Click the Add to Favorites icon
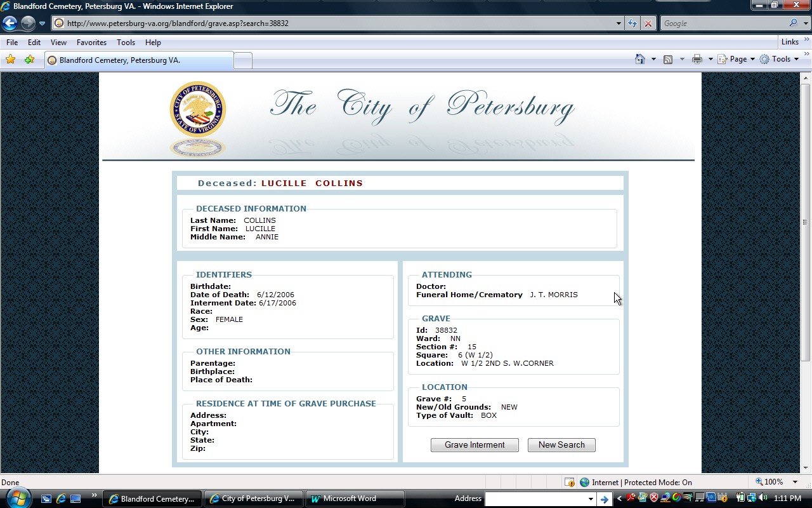 click(x=29, y=60)
